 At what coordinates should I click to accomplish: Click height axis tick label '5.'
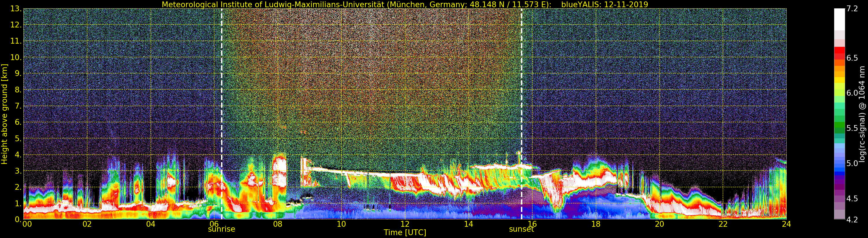tap(18, 138)
